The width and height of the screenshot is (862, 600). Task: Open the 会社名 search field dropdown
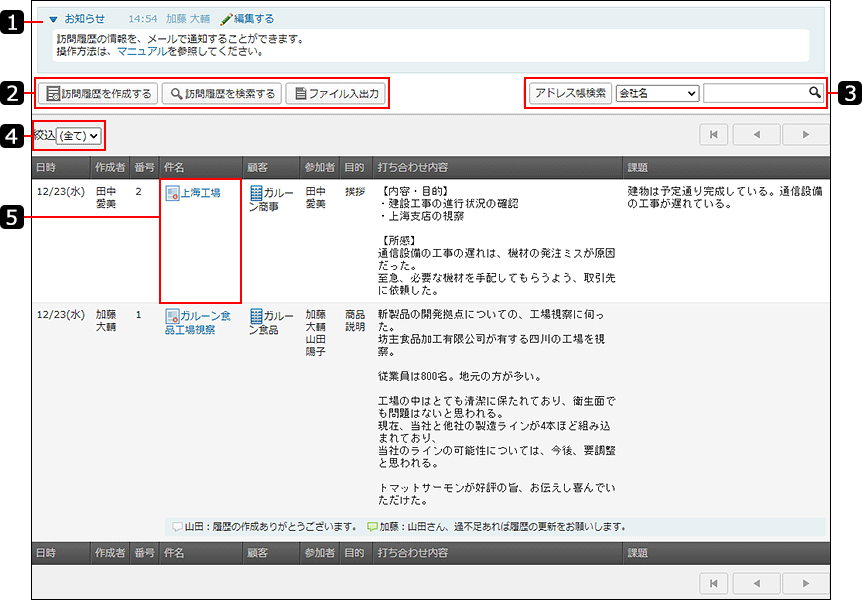click(657, 93)
